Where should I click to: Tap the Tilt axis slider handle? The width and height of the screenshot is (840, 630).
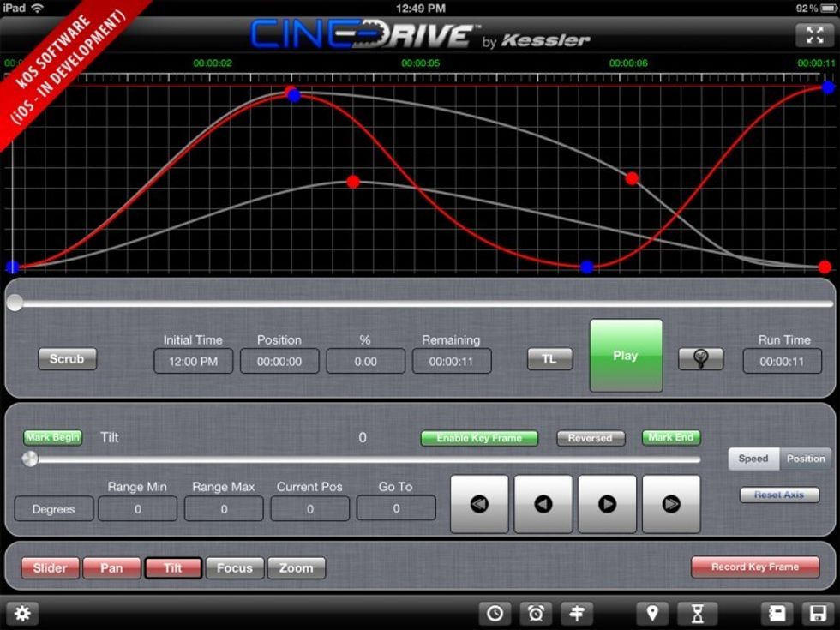tap(30, 459)
